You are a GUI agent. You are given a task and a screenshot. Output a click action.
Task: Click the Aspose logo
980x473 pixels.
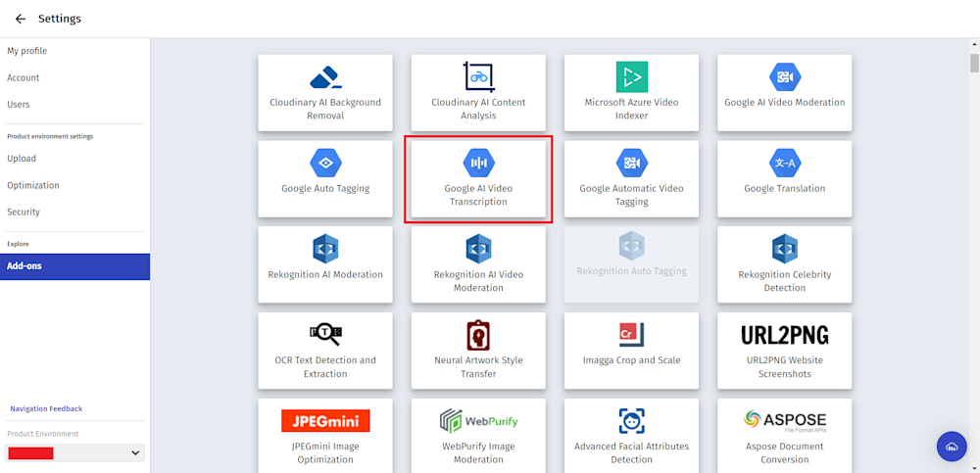tap(785, 421)
